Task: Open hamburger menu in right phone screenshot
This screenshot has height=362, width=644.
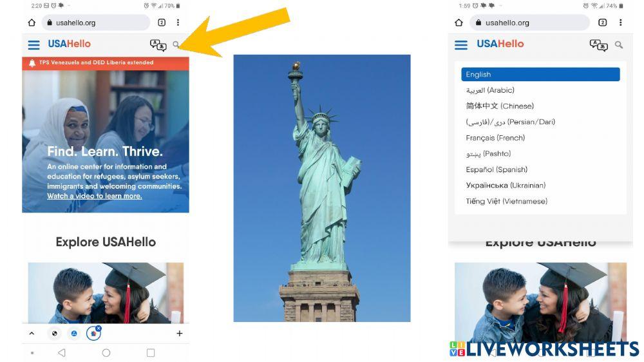Action: pos(461,45)
